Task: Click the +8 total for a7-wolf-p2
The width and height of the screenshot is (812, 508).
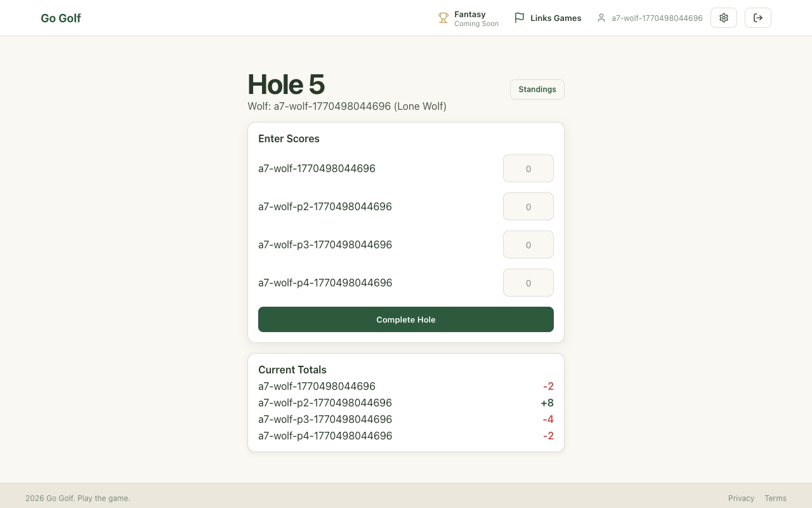Action: (547, 403)
